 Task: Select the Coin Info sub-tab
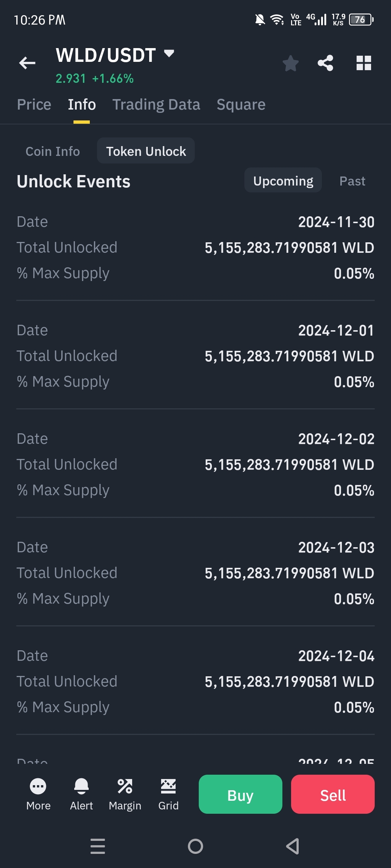tap(53, 151)
